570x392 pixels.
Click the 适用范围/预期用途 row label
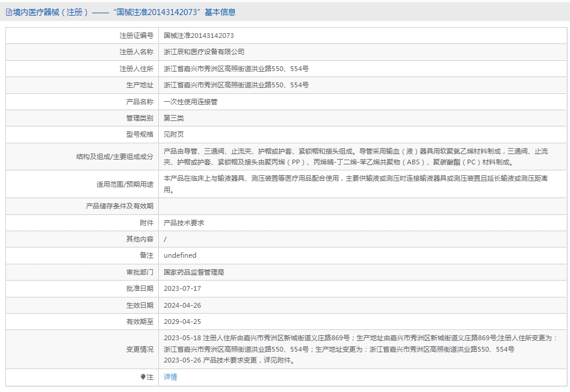point(125,184)
